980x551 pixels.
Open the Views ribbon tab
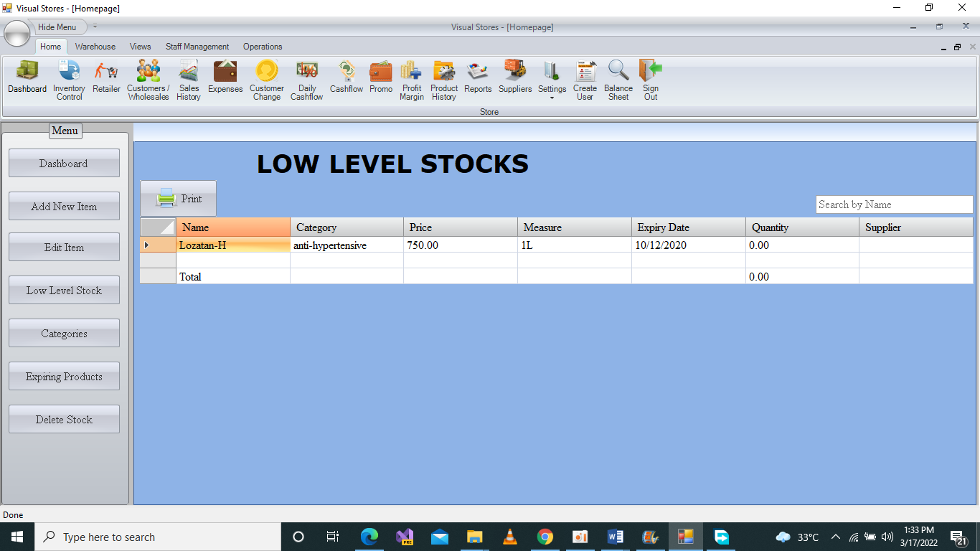pyautogui.click(x=141, y=47)
